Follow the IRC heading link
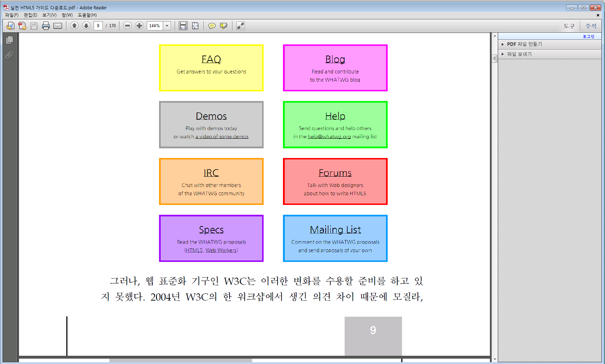 pos(211,173)
